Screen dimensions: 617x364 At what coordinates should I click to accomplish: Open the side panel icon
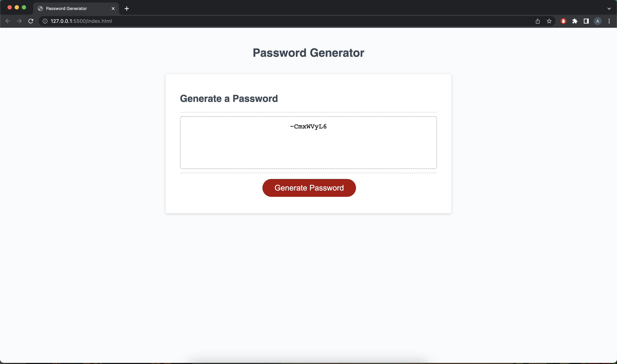[586, 21]
